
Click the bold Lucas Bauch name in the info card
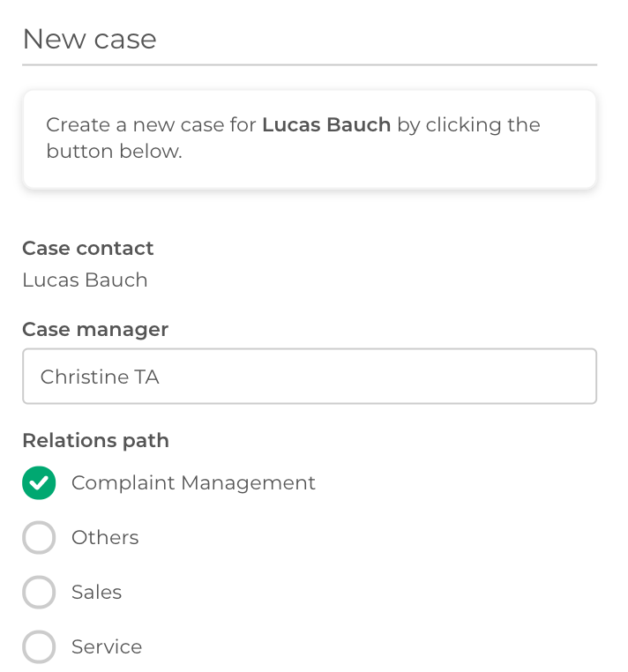point(326,125)
